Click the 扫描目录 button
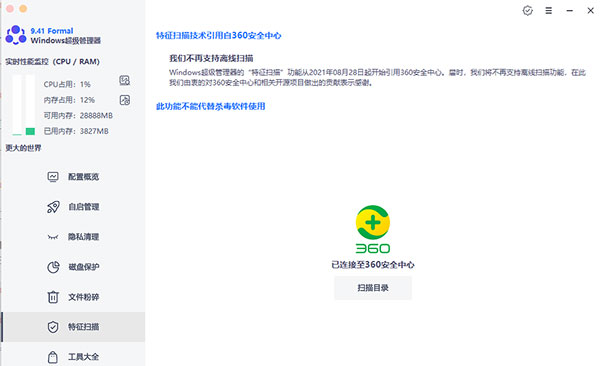Viewport: 600px width, 366px height. pyautogui.click(x=373, y=288)
